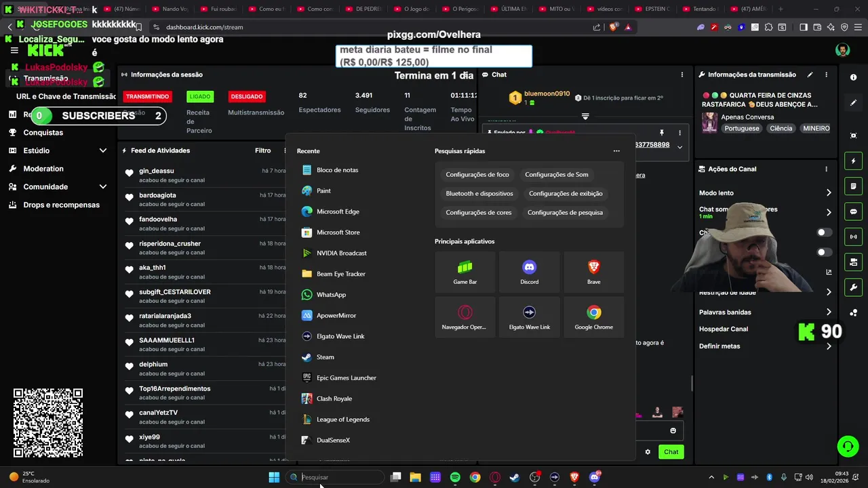Screen dimensions: 868x488
Task: Launch Discord from top apps grid
Action: click(x=530, y=272)
